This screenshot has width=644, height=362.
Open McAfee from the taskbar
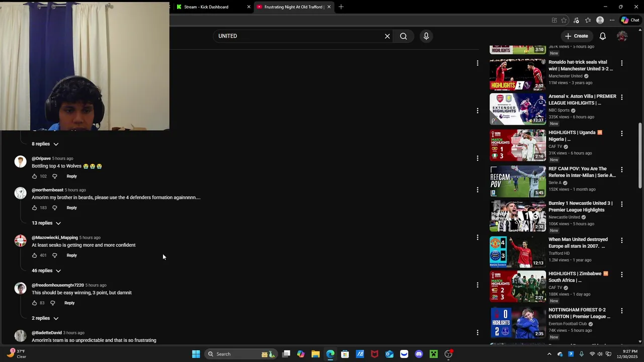(374, 354)
